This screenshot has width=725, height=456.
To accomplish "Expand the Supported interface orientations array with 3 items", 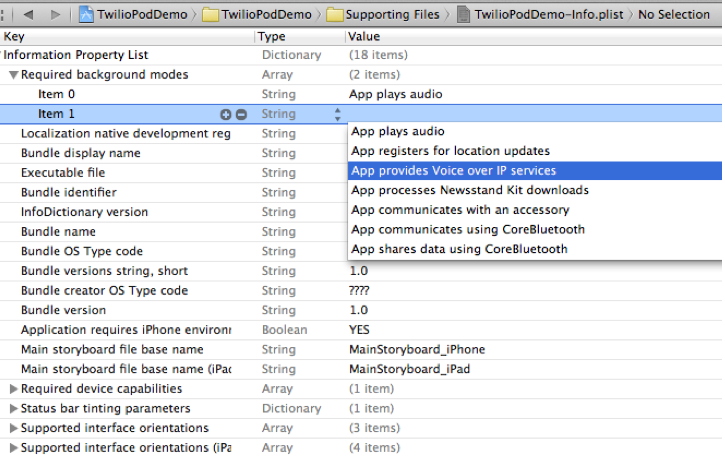I will pyautogui.click(x=13, y=428).
